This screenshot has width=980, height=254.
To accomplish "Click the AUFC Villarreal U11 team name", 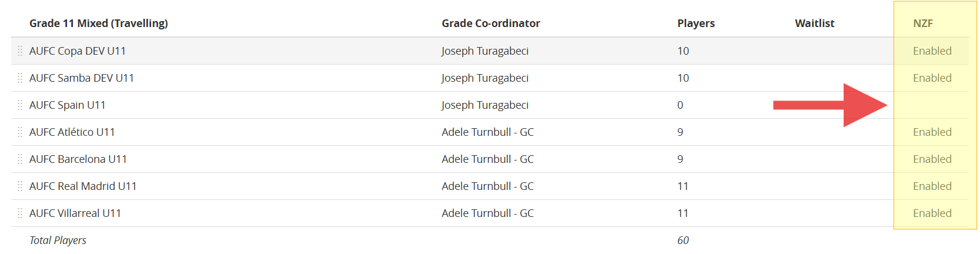I will coord(75,213).
